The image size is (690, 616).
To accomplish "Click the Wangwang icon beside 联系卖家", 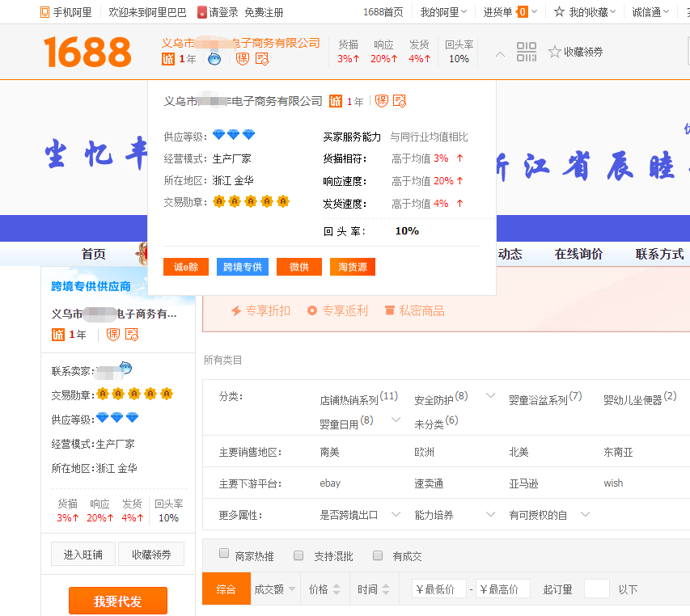I will click(126, 368).
